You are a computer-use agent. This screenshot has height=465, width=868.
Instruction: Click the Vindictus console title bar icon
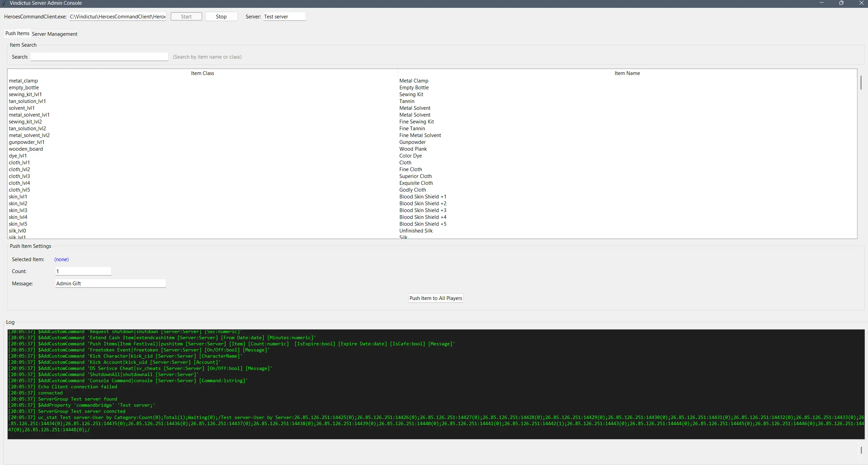[4, 3]
